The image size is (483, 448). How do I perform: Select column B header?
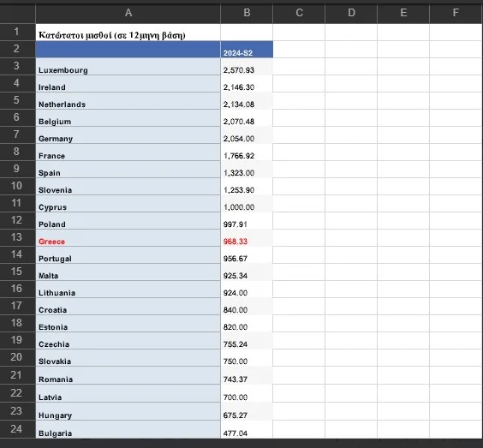[247, 13]
